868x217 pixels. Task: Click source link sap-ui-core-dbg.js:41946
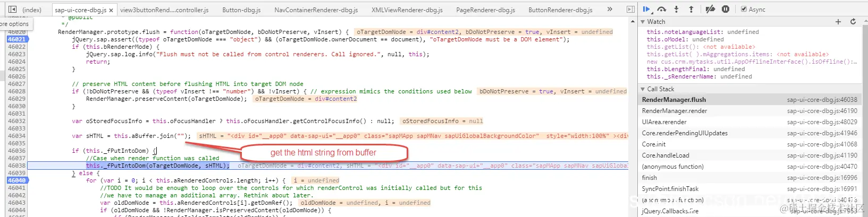[x=822, y=133]
